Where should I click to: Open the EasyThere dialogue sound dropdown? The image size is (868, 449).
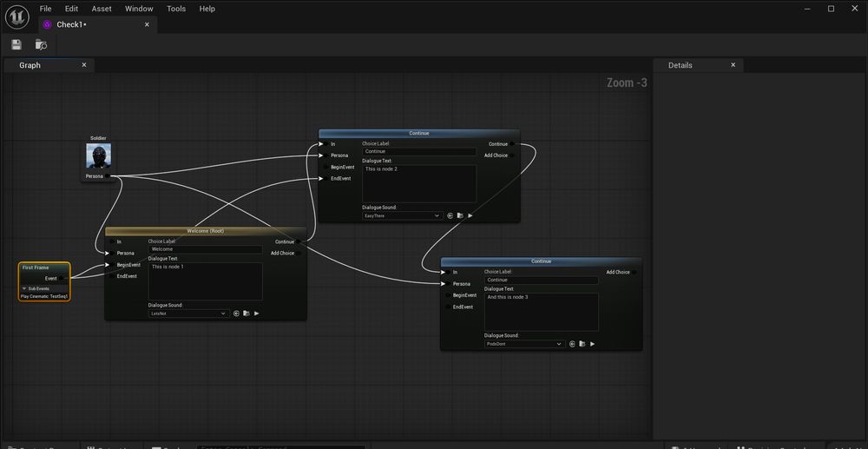403,215
